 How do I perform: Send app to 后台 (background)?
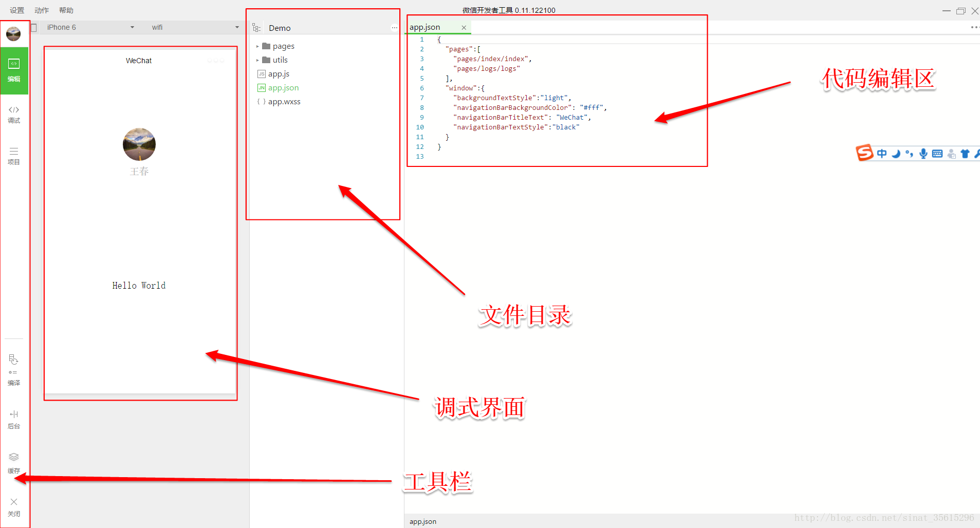[14, 420]
